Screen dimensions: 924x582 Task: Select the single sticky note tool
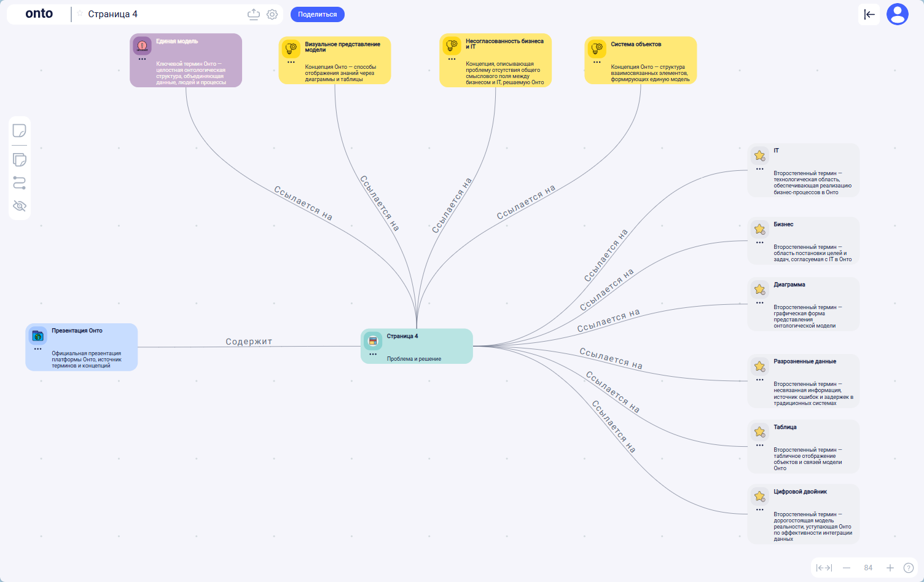click(x=20, y=130)
